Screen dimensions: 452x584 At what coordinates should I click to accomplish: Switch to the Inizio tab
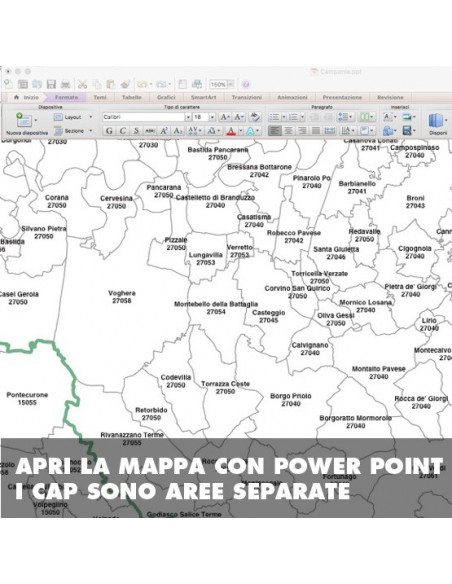pos(26,97)
